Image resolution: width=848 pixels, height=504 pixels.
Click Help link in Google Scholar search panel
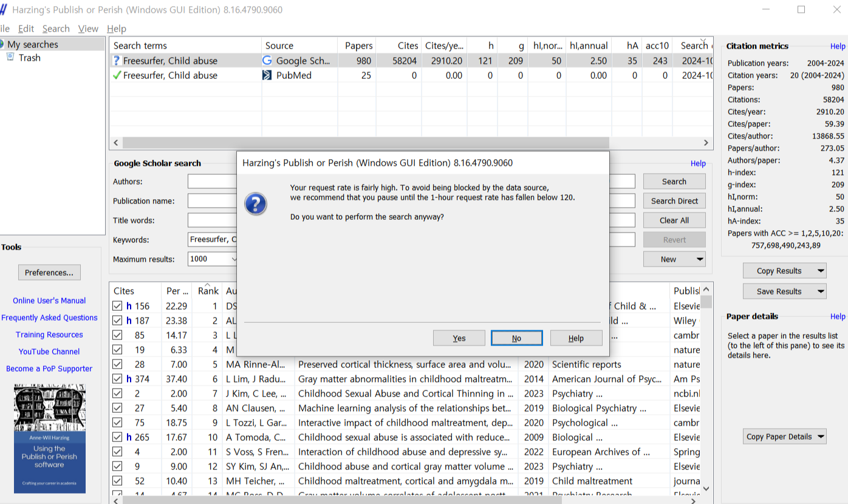coord(698,163)
